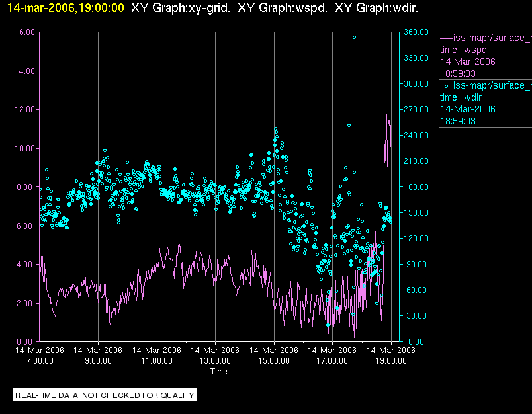Viewport: 532px width, 414px height.
Task: Click the 16.00 magenta wind speed axis label
Action: (x=25, y=32)
